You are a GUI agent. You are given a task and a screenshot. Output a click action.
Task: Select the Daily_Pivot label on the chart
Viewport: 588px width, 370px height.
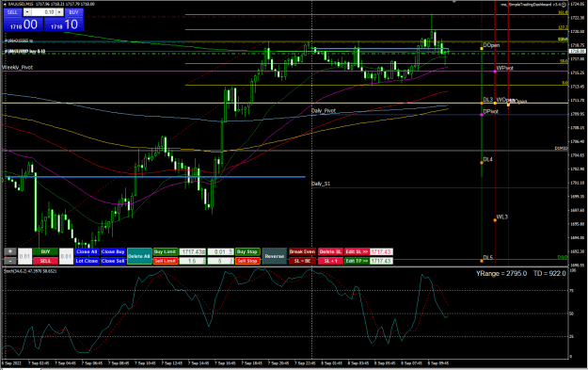pos(324,111)
